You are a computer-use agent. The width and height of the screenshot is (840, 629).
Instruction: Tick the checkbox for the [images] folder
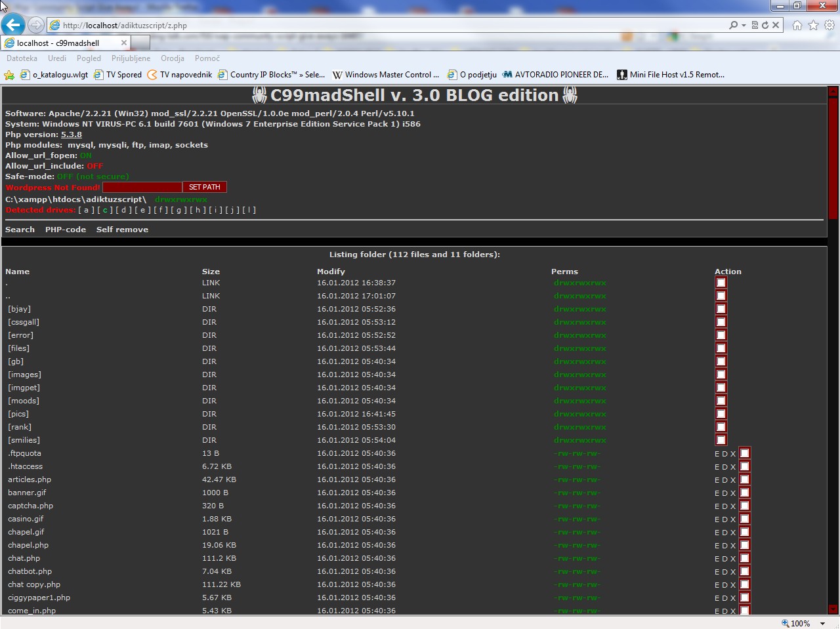click(721, 375)
